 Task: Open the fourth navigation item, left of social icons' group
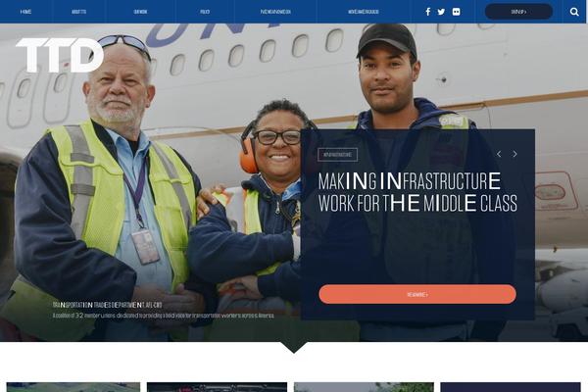pos(205,12)
